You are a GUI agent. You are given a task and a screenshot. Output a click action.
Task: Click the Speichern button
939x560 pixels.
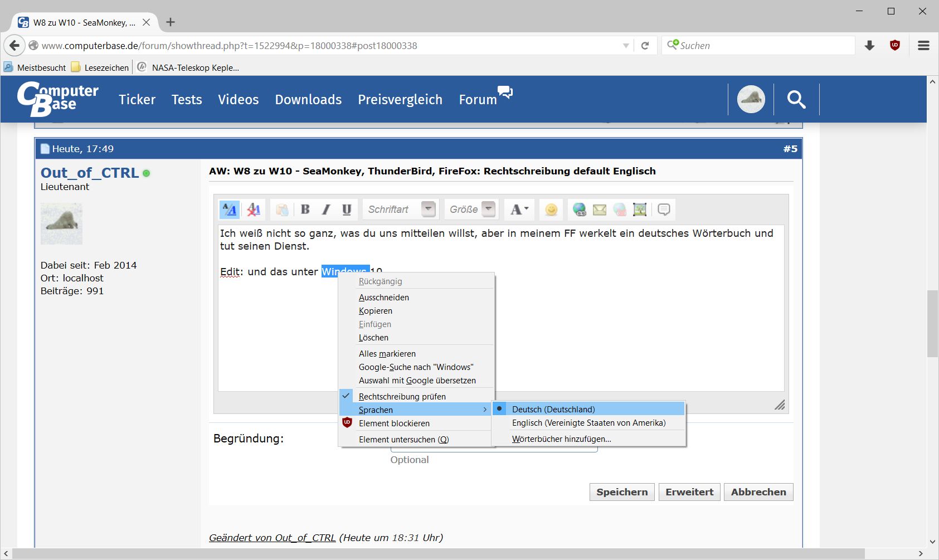point(622,492)
